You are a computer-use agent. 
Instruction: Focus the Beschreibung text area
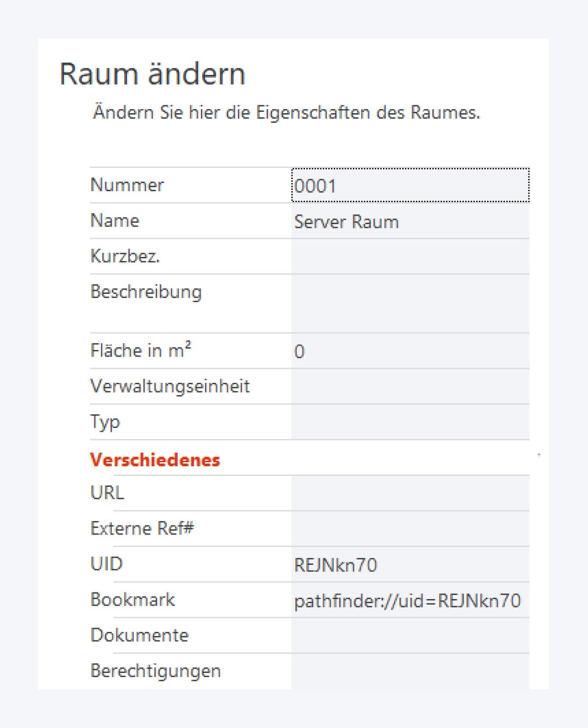point(410,303)
